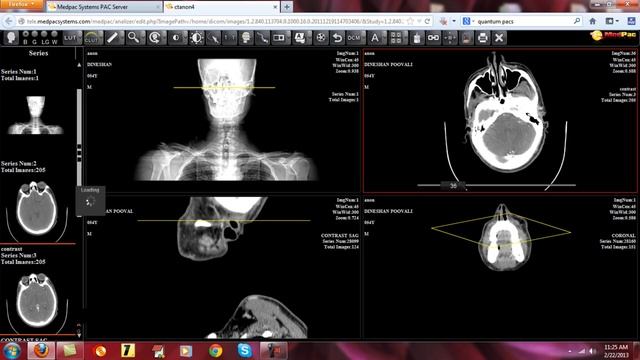Screen dimensions: 640x360
Task: Open the CLUT color lookup tool
Action: [91, 38]
